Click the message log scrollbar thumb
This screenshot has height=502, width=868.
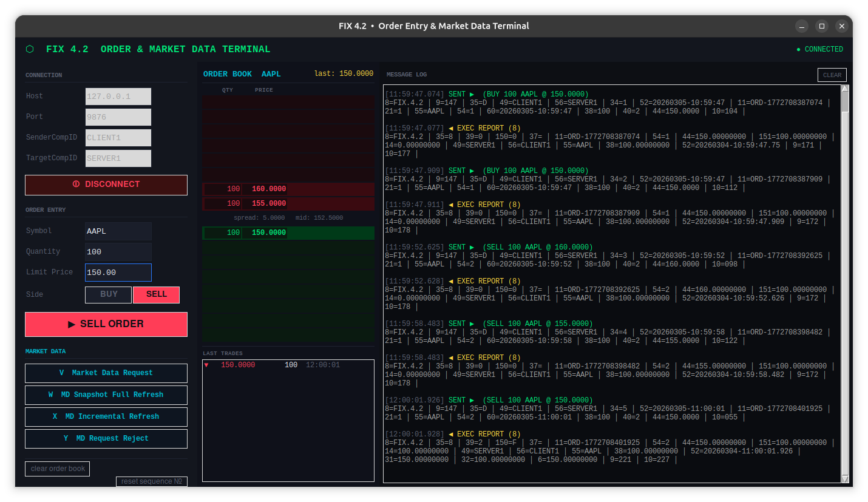[x=845, y=103]
